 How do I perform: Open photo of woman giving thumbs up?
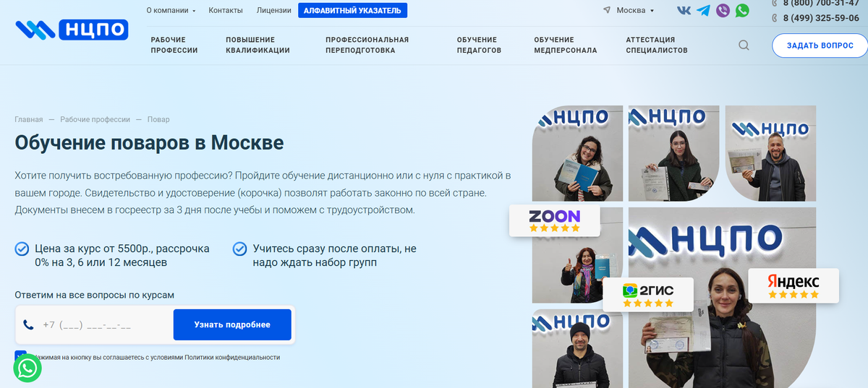click(577, 254)
